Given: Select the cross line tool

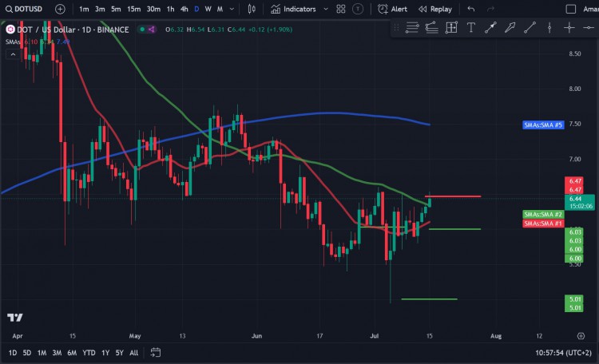Looking at the screenshot, I should [x=569, y=27].
